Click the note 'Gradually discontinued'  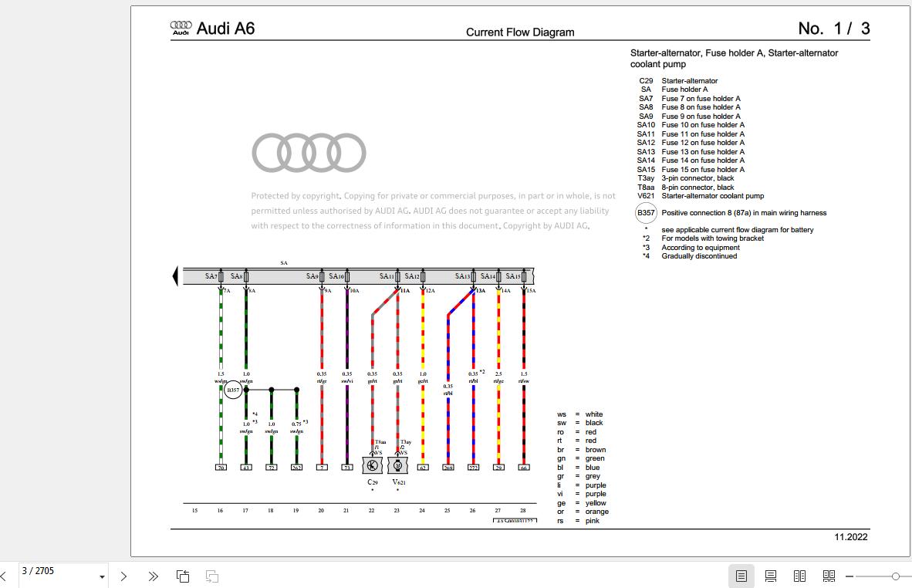pos(699,256)
